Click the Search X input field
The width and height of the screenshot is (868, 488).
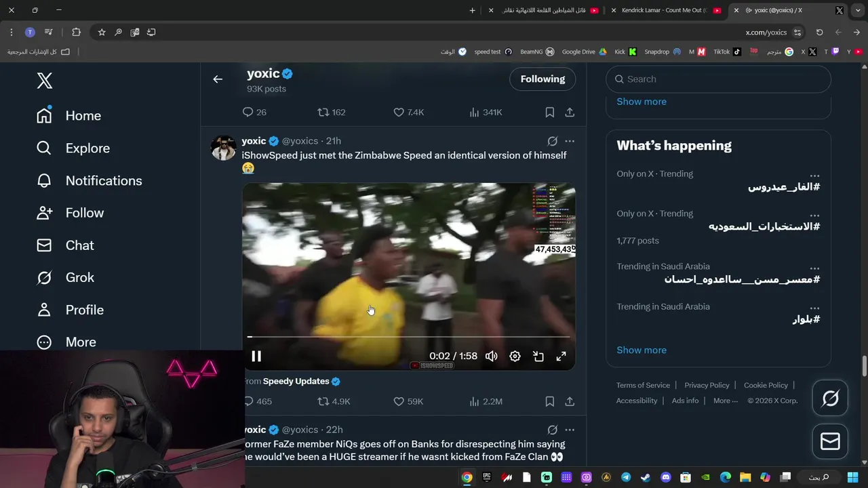coord(718,79)
